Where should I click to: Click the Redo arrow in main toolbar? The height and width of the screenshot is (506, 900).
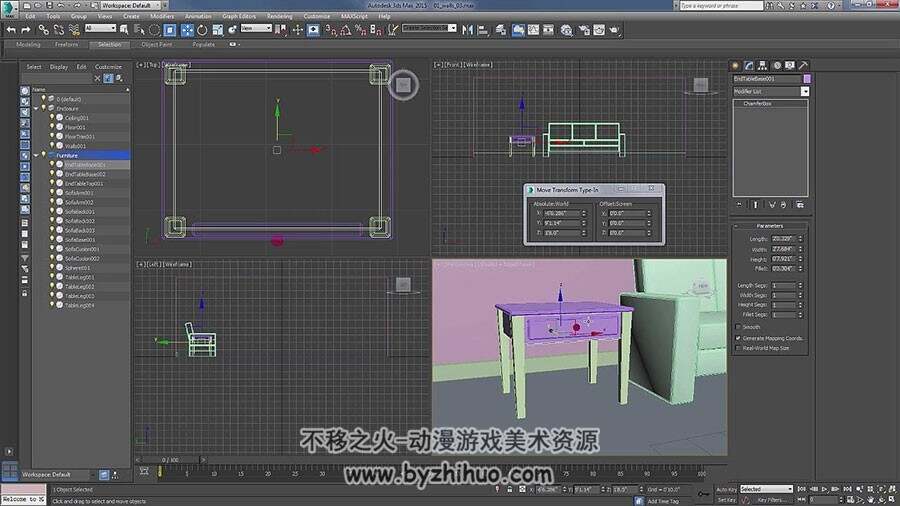pos(26,29)
